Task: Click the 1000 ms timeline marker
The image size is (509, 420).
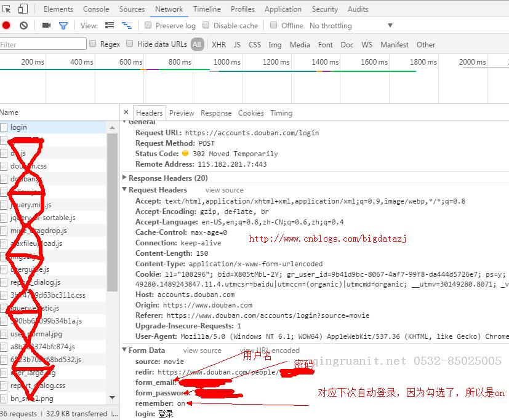Action: [x=226, y=61]
